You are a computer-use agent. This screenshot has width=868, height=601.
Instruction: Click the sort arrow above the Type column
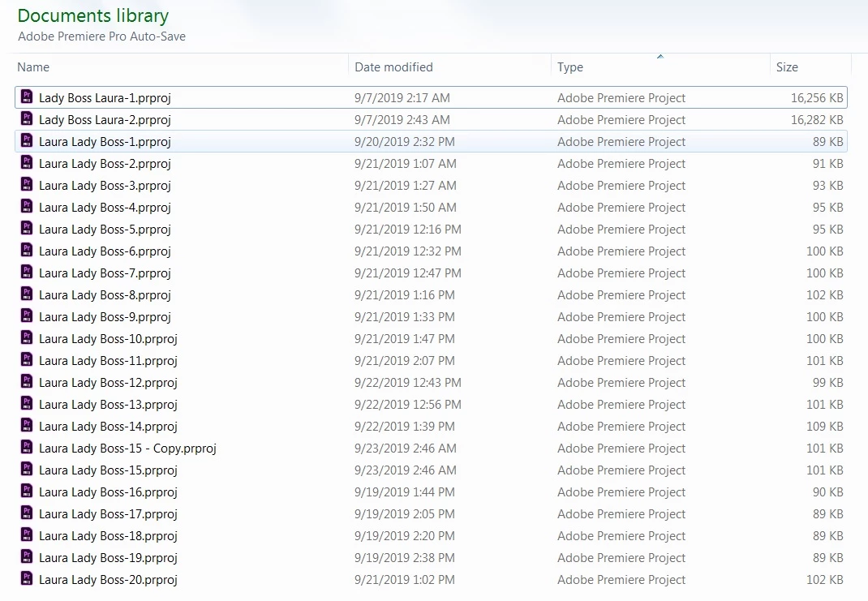(x=660, y=57)
